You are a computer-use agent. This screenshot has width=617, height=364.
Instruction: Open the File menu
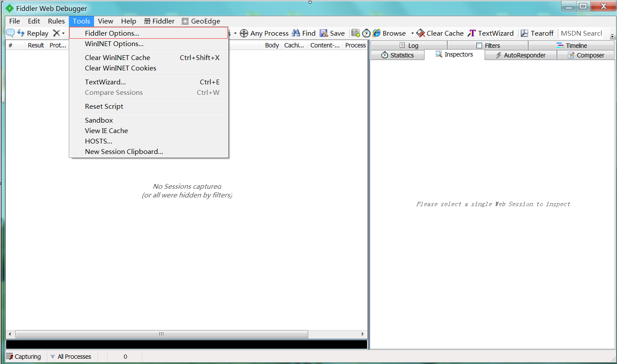[14, 21]
